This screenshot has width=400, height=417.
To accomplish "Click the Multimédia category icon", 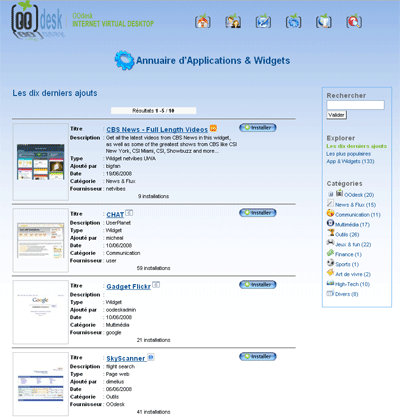I will [330, 223].
